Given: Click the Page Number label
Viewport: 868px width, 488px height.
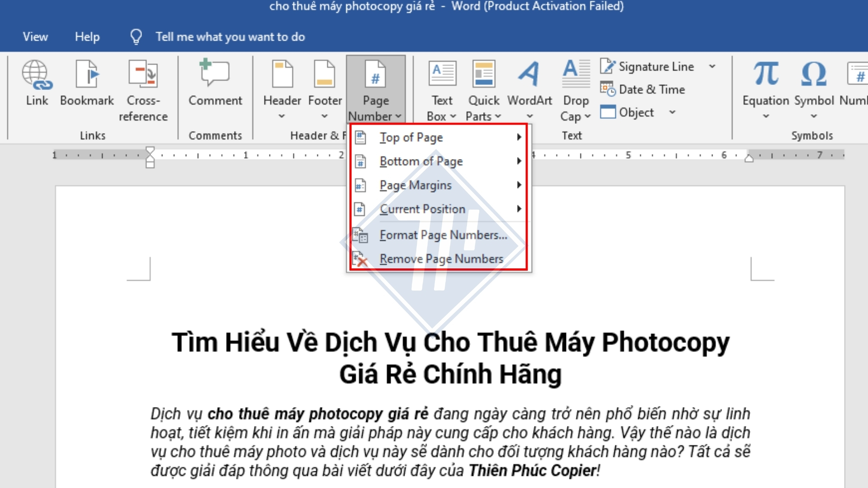Looking at the screenshot, I should [x=375, y=108].
